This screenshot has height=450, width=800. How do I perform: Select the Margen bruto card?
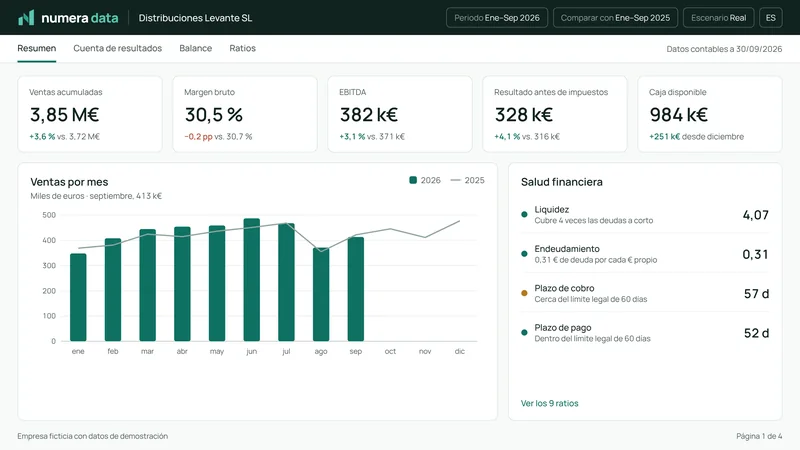pyautogui.click(x=245, y=114)
